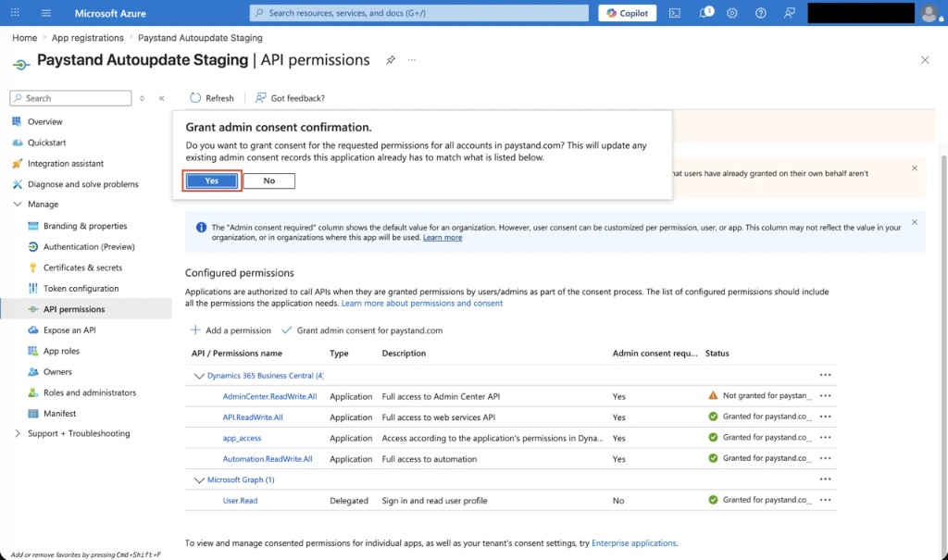This screenshot has height=560, width=948.
Task: Open the header feedback icon
Action: click(790, 13)
